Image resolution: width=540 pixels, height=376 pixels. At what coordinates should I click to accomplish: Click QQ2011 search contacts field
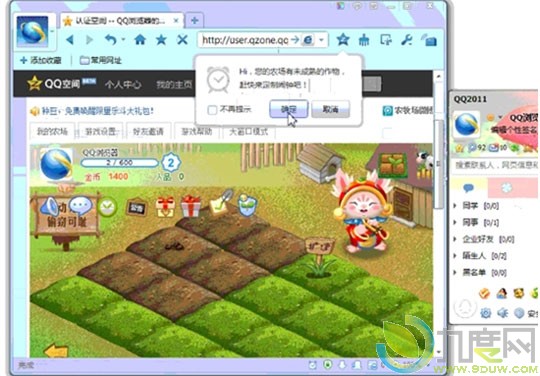495,165
